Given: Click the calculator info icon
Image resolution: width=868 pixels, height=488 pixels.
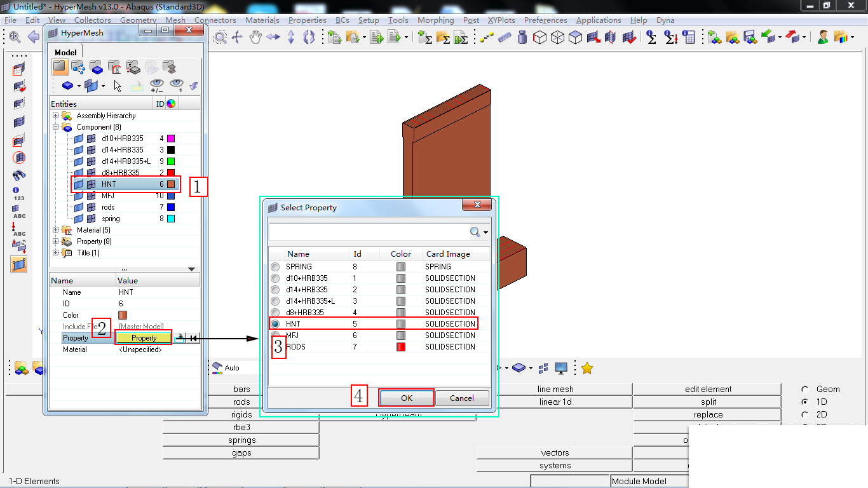Looking at the screenshot, I should click(x=689, y=37).
